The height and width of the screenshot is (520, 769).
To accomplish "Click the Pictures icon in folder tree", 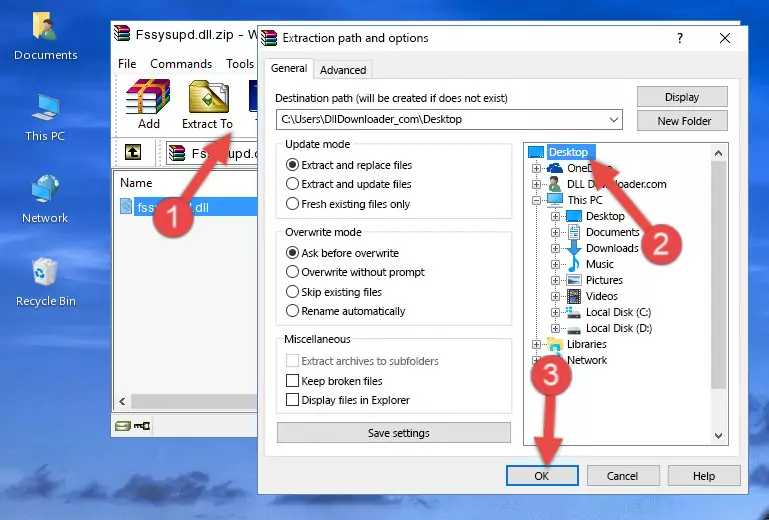I will pyautogui.click(x=573, y=280).
